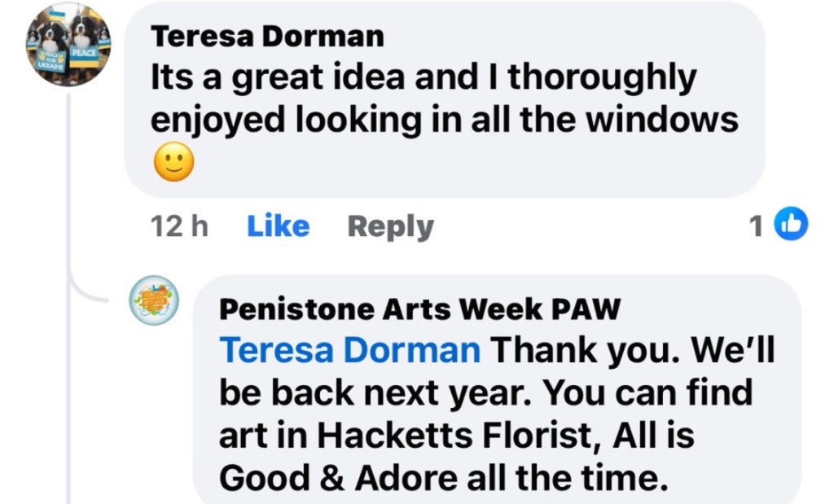Click "Good & Adore all the time" line
This screenshot has height=504, width=834.
coord(438,479)
